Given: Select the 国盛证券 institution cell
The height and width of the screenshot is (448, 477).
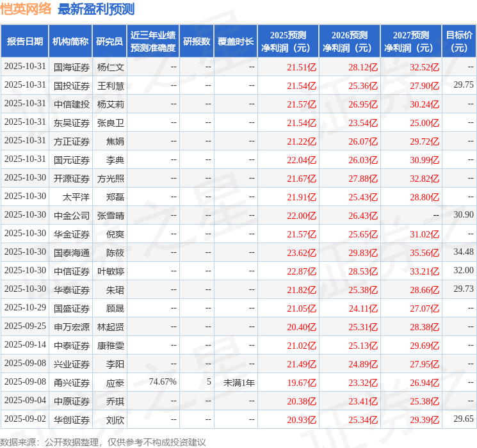Looking at the screenshot, I should [x=72, y=308].
